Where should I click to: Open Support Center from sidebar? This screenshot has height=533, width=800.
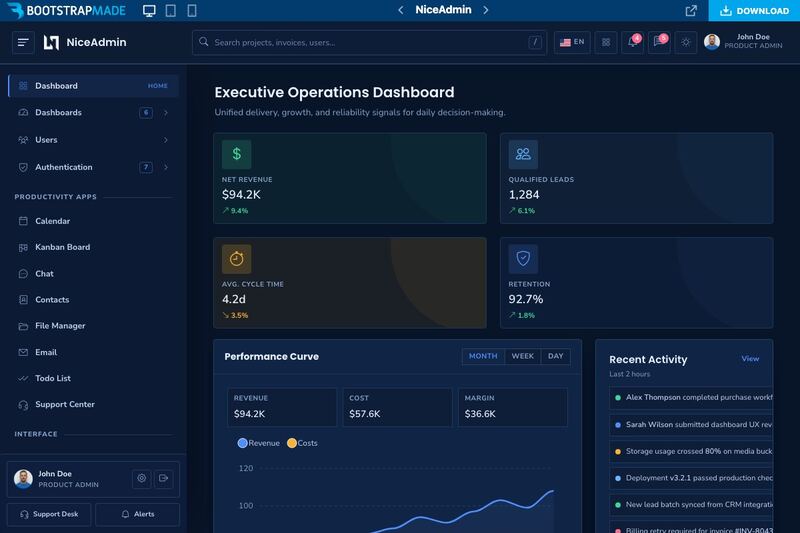(93, 404)
